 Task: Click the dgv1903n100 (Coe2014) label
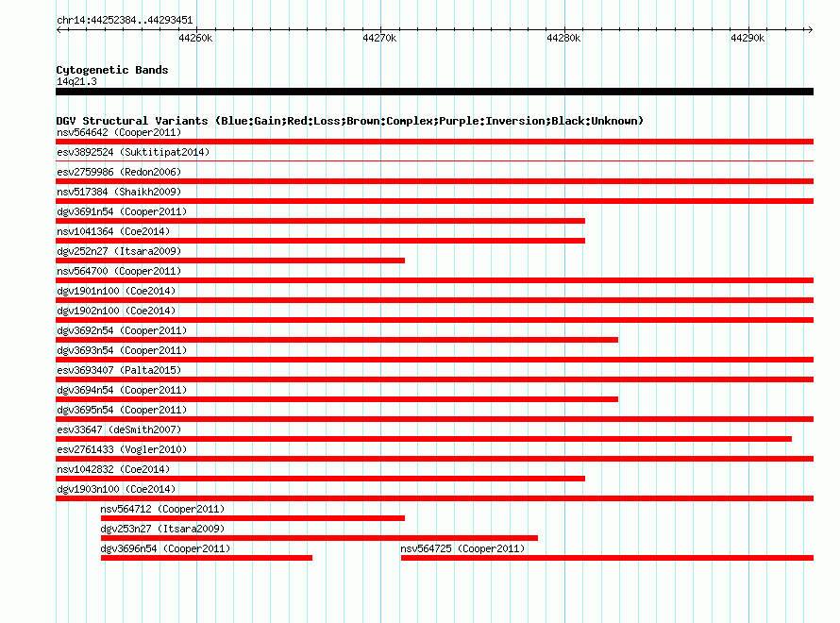click(x=116, y=489)
